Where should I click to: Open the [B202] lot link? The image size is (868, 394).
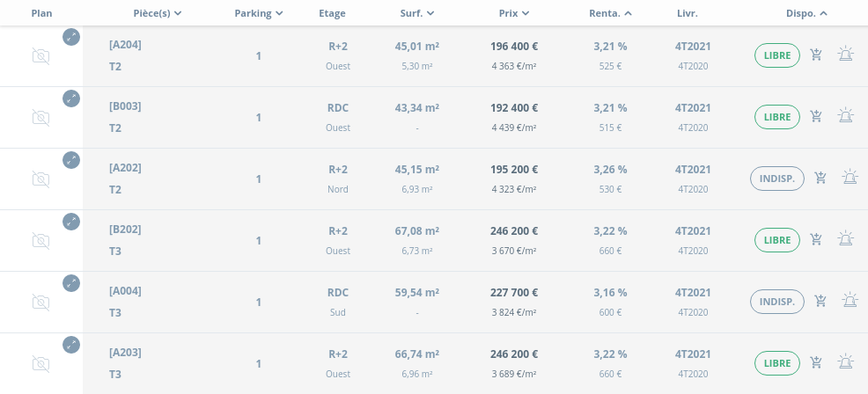pos(125,230)
